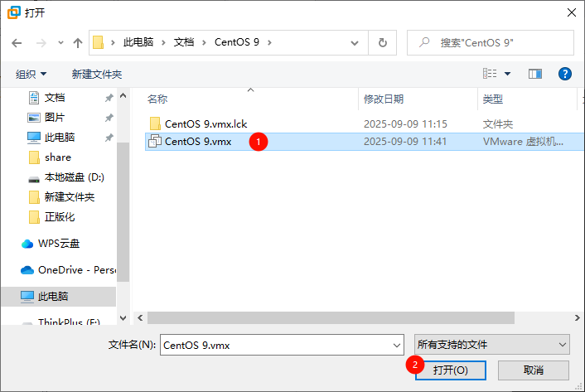Toggle the preview pane

[x=535, y=74]
